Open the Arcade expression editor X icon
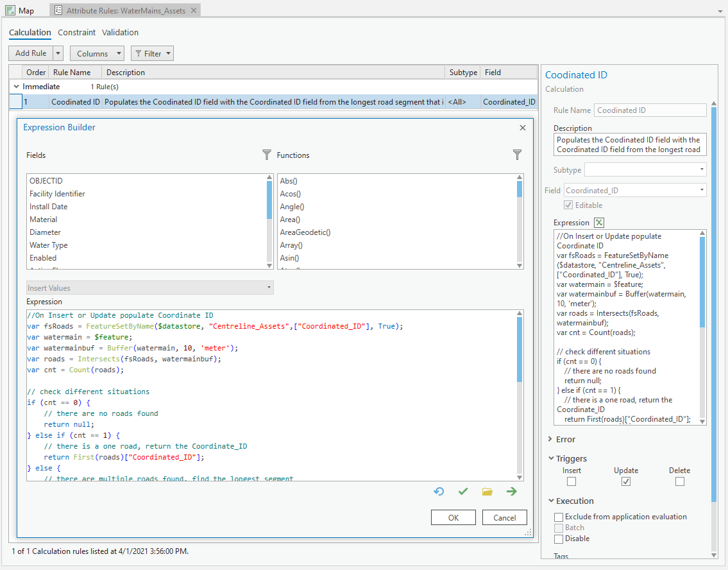This screenshot has width=728, height=570. 600,222
